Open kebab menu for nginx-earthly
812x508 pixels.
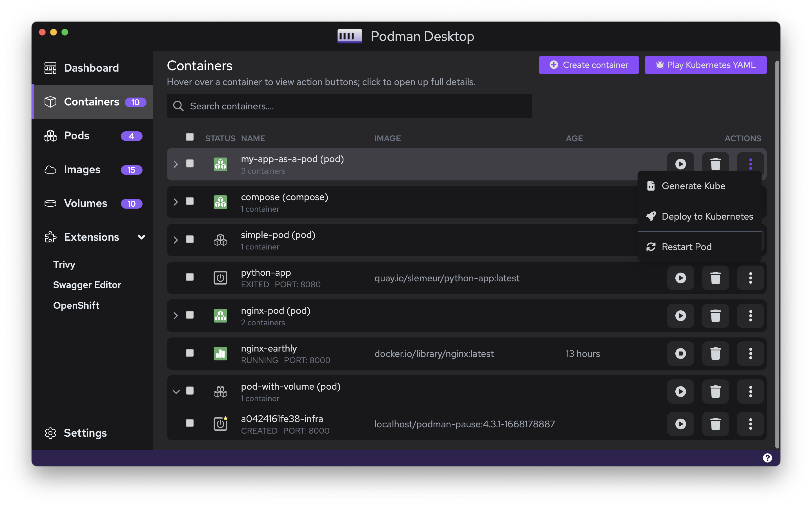pos(750,354)
